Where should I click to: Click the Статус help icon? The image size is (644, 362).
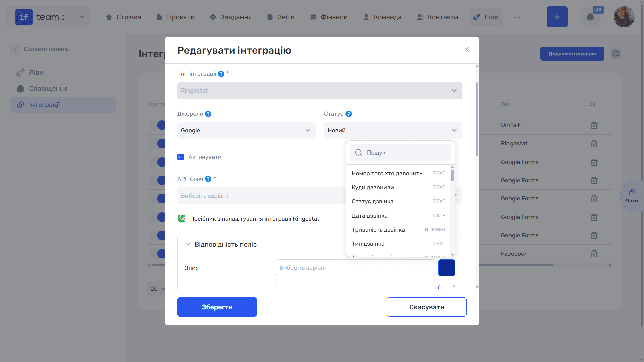348,114
